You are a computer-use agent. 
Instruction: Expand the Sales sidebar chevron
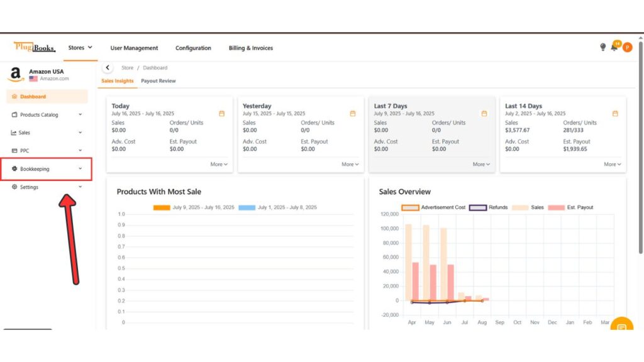[x=80, y=133]
